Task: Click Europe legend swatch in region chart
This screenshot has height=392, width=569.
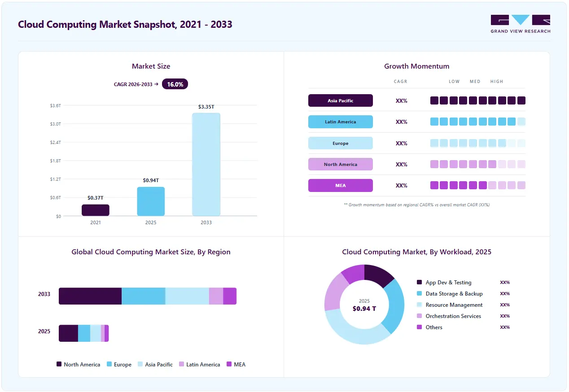Action: click(109, 364)
